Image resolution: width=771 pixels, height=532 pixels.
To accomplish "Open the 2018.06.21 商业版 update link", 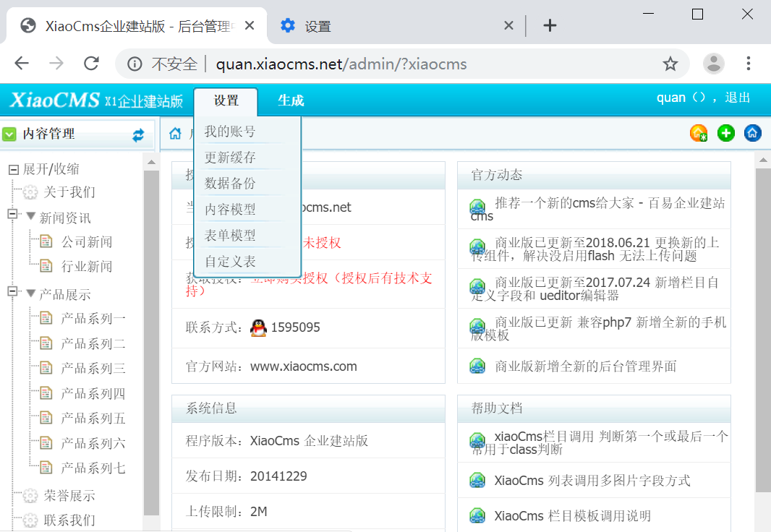I will (x=595, y=249).
